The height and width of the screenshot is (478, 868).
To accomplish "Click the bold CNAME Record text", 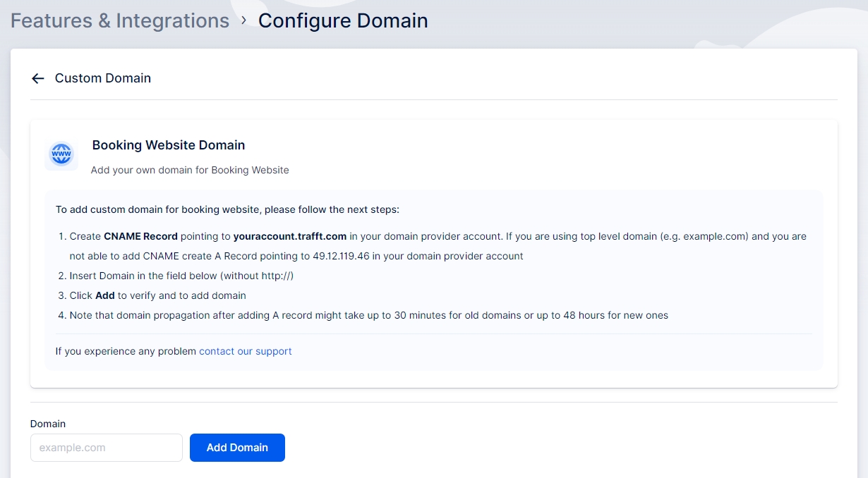I will 140,236.
